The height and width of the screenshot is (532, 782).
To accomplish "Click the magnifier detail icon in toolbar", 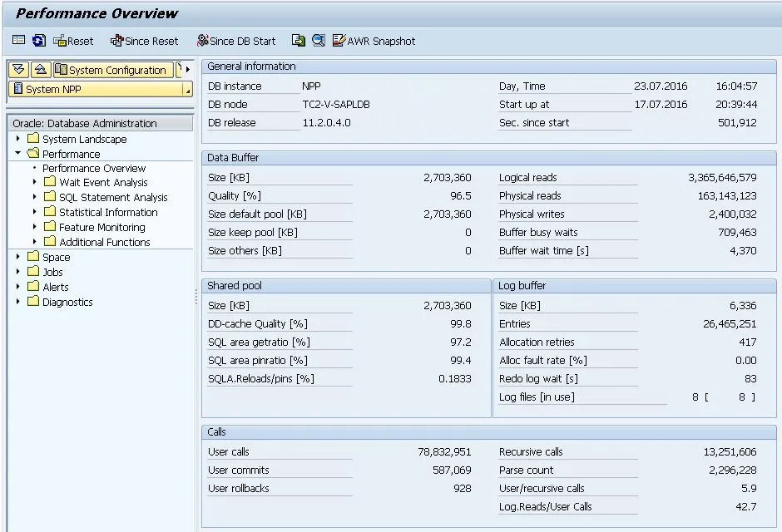I will click(x=318, y=41).
